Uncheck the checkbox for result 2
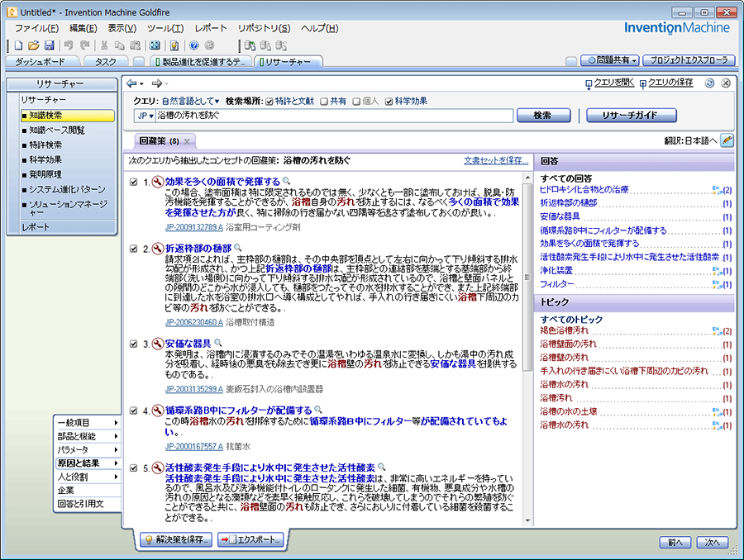Screen dimensions: 744x560 [x=134, y=249]
